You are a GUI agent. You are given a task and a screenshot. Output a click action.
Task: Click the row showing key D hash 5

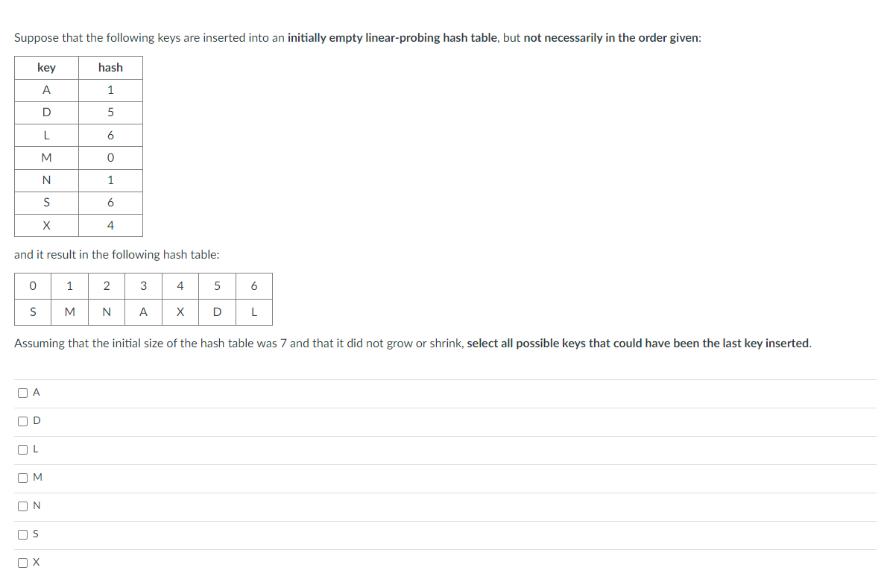(78, 113)
